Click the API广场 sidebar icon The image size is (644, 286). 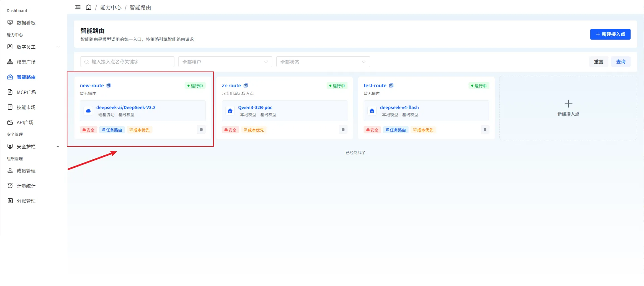click(10, 122)
